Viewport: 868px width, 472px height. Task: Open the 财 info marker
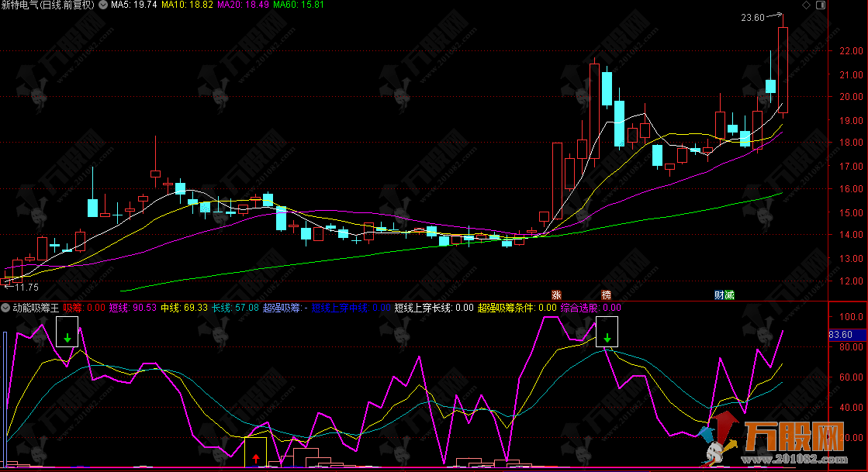[x=720, y=295]
